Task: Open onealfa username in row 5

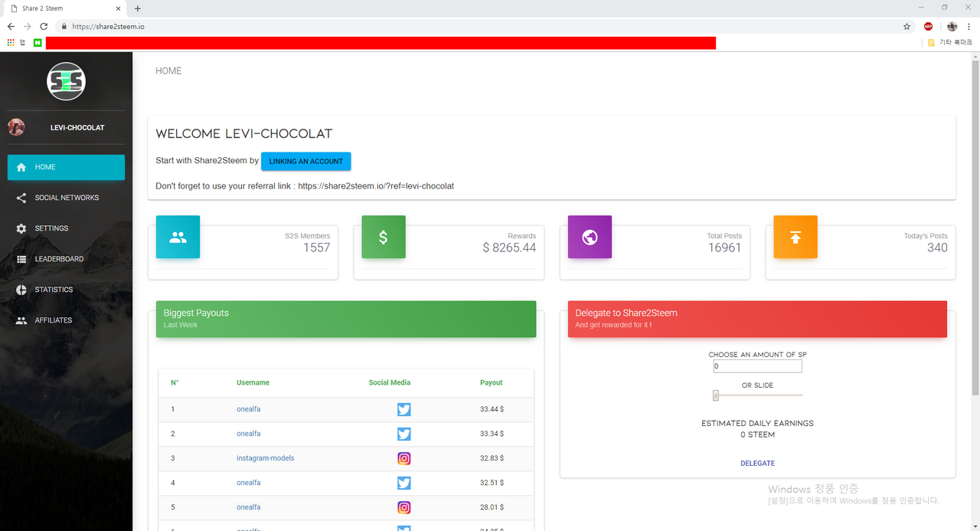Action: pyautogui.click(x=248, y=507)
